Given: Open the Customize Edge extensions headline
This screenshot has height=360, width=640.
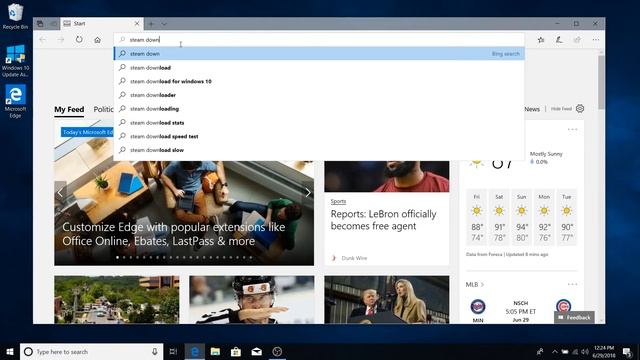Looking at the screenshot, I should click(x=173, y=234).
